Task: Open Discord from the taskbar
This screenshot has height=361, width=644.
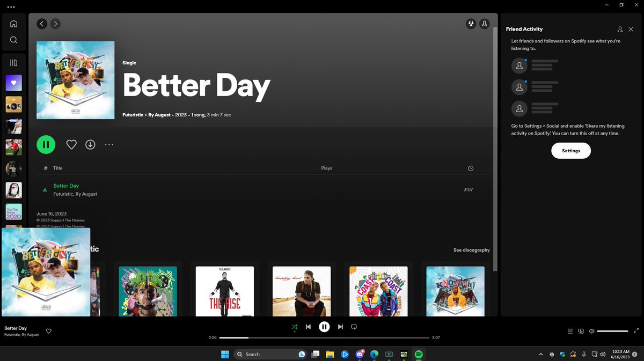Action: (360, 354)
